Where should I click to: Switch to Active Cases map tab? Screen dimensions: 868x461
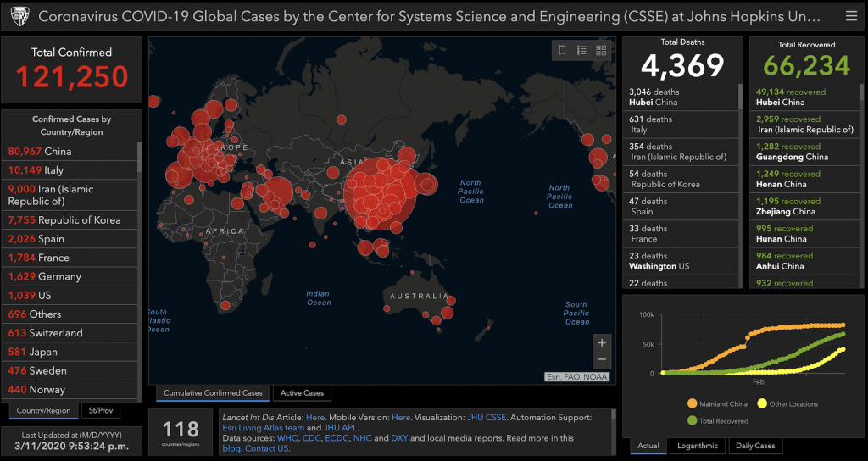tap(302, 393)
